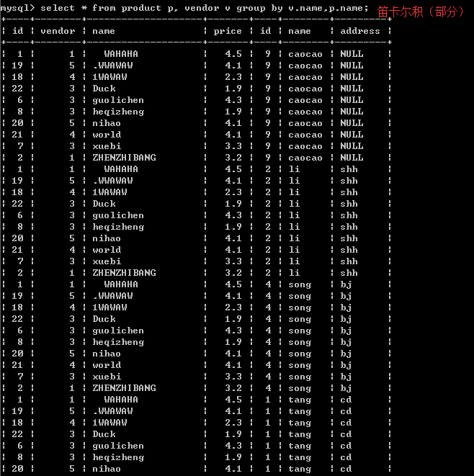Click 'tang' in the 1WAWAW row
The width and height of the screenshot is (474, 476).
[300, 423]
